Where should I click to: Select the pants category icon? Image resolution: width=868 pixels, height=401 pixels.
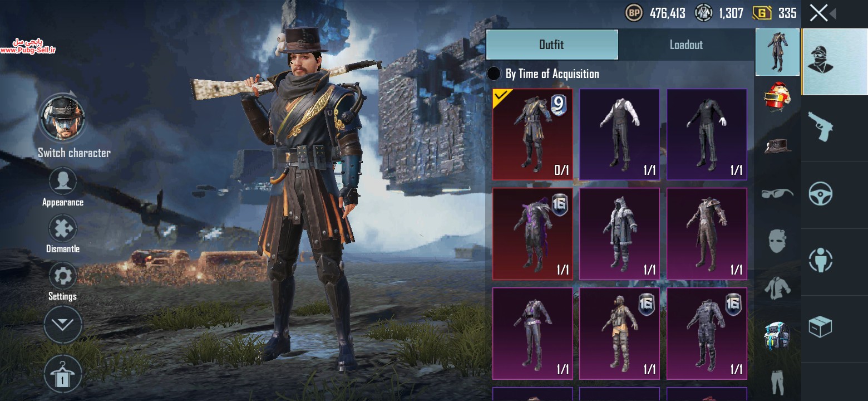tap(777, 382)
